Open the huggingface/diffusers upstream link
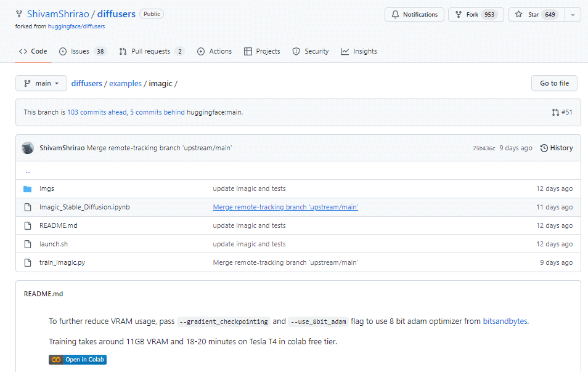Screen dimensions: 588x372 tap(76, 26)
